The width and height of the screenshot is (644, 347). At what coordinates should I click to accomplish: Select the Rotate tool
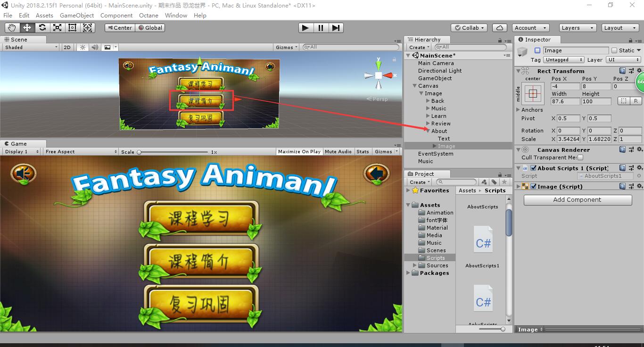[42, 28]
